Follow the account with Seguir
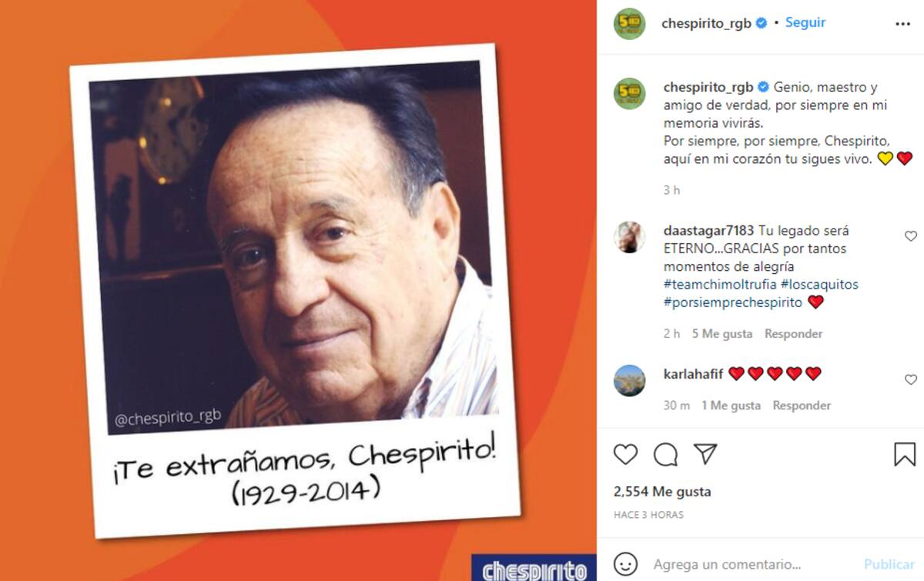This screenshot has height=581, width=924. coord(805,23)
